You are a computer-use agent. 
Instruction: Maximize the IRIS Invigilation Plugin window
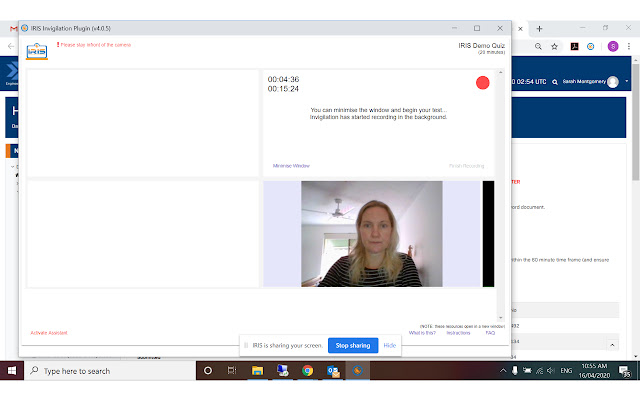click(477, 28)
